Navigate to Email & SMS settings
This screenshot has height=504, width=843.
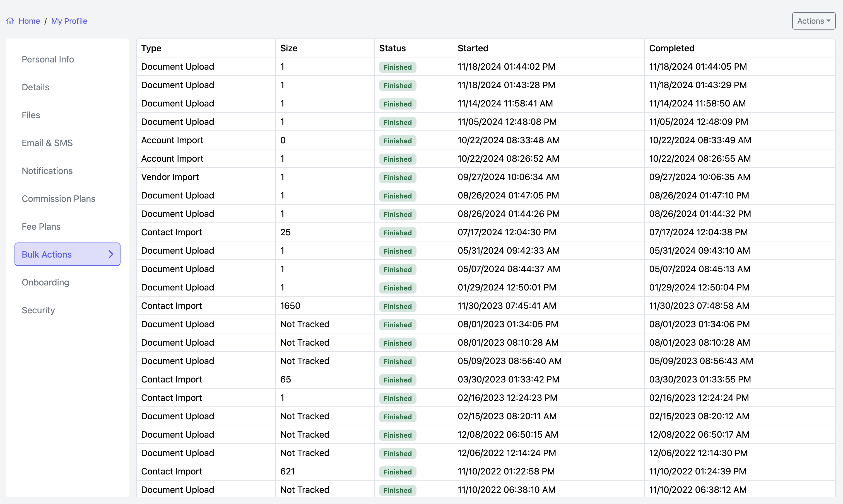pyautogui.click(x=47, y=143)
